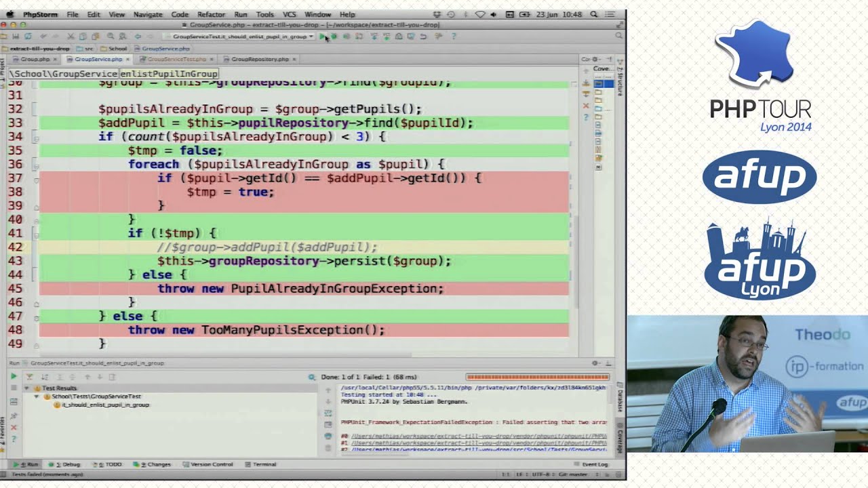Collapse the Test Results tree node
The width and height of the screenshot is (868, 488).
point(26,388)
